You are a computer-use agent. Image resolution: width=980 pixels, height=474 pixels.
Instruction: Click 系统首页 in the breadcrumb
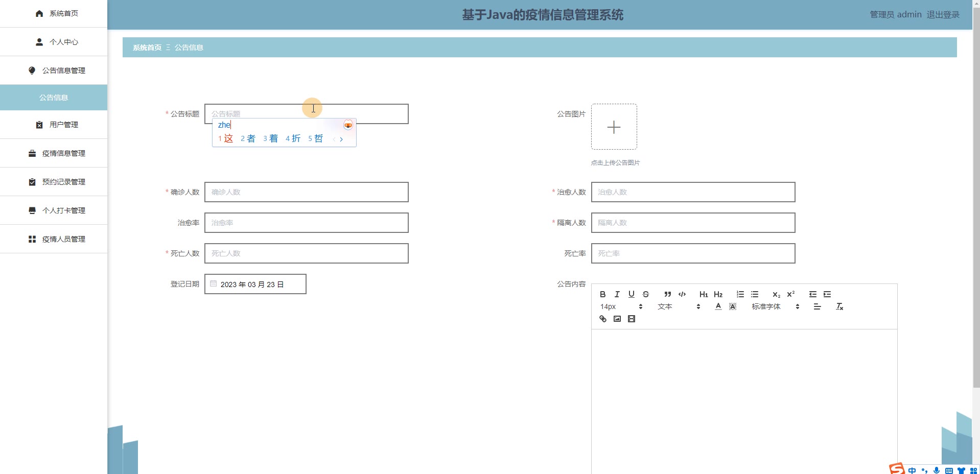coord(147,48)
